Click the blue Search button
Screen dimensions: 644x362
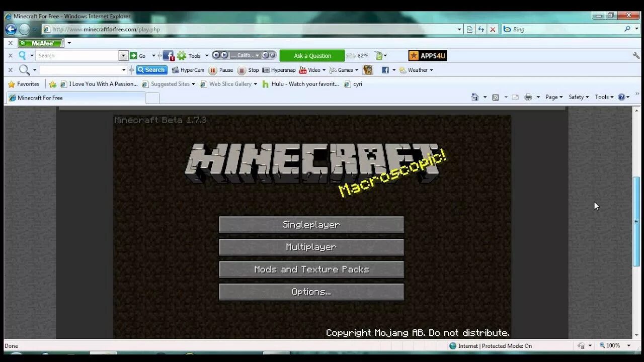point(152,70)
